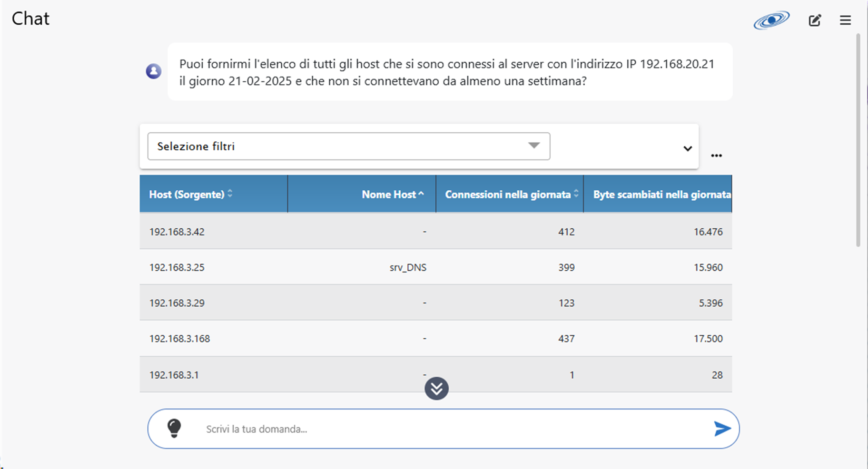
Task: Send the message with arrow icon
Action: pyautogui.click(x=722, y=429)
